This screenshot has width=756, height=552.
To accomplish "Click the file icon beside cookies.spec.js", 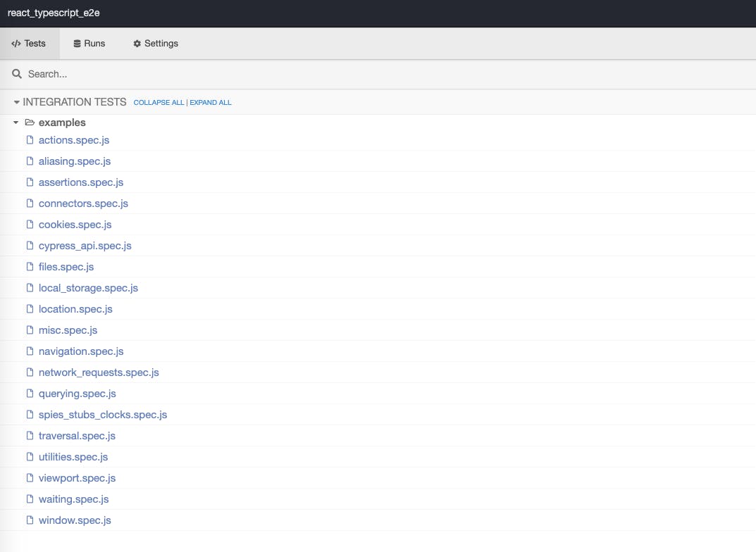I will coord(29,224).
